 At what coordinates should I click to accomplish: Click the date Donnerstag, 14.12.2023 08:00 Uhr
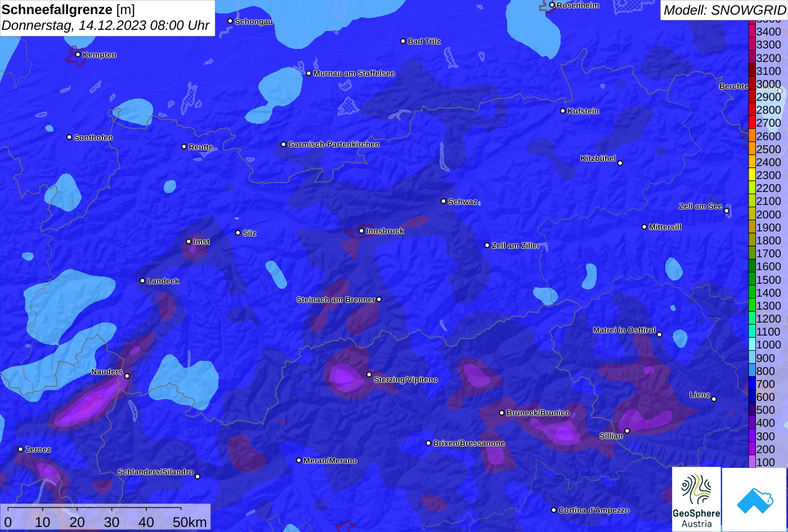[105, 25]
